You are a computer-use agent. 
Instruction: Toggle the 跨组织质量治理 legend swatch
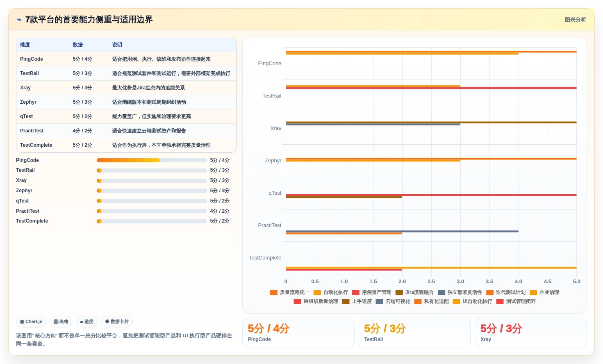(x=298, y=302)
